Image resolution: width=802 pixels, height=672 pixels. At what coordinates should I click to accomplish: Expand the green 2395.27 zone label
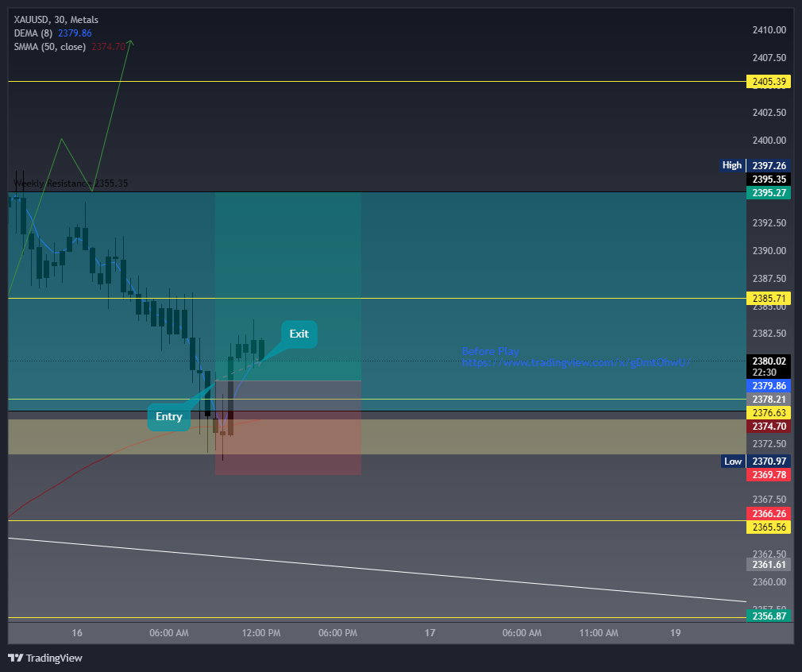769,193
